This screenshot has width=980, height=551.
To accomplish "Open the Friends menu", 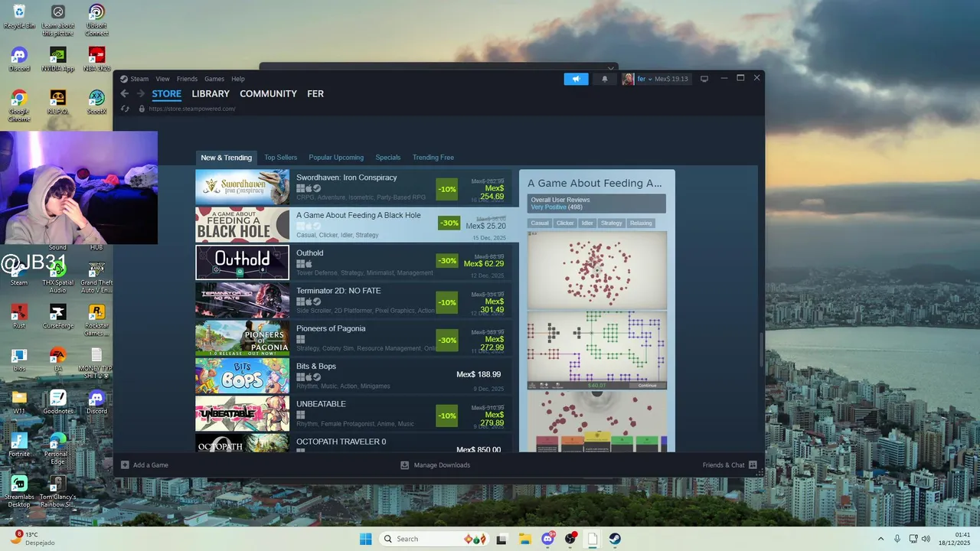I will (187, 79).
